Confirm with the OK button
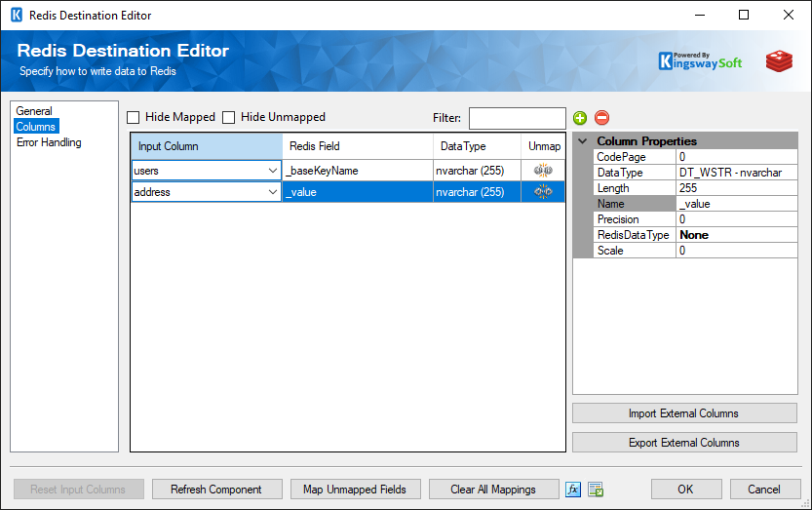The height and width of the screenshot is (510, 812). [686, 490]
